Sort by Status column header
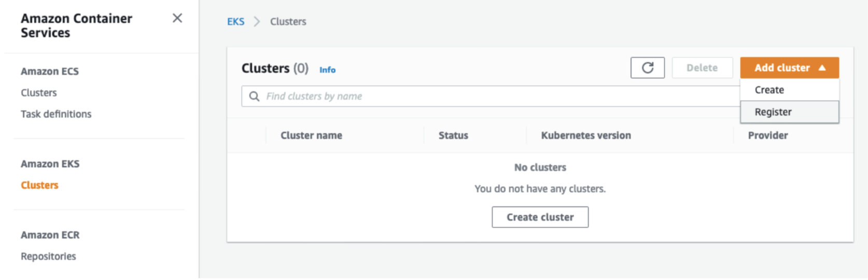The image size is (868, 280). (x=453, y=135)
